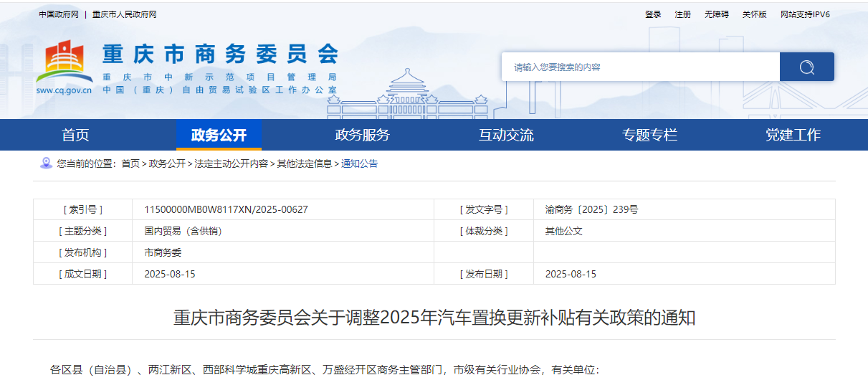The height and width of the screenshot is (380, 868).
Task: Open the 专题专栏 navigation item
Action: tap(649, 135)
